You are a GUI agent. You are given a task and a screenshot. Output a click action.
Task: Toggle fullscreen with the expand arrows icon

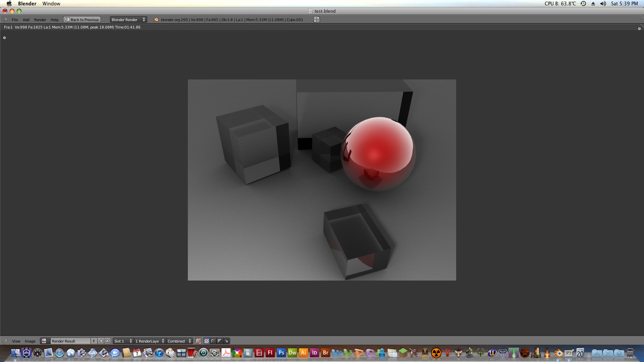(x=317, y=19)
